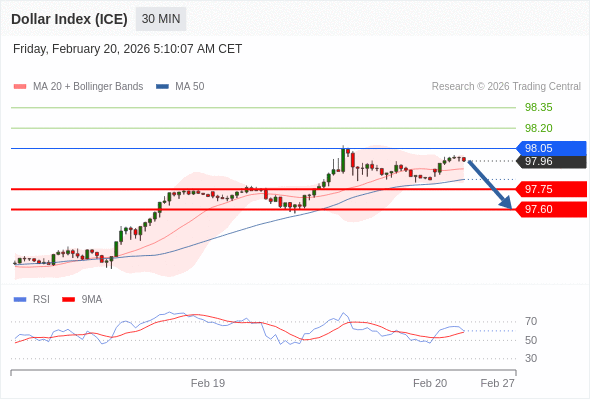Click the red 97.60 support price tag
Image resolution: width=590 pixels, height=400 pixels.
(551, 210)
